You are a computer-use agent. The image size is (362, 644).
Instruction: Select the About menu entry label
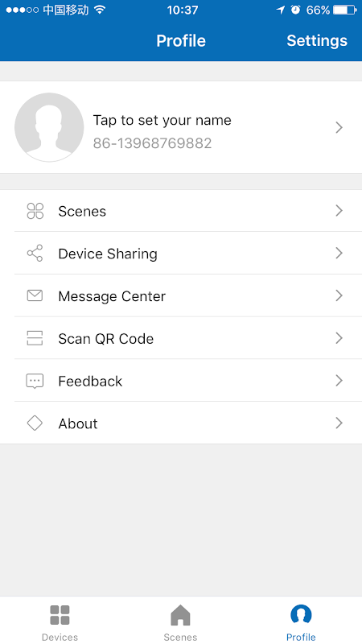[x=78, y=423]
